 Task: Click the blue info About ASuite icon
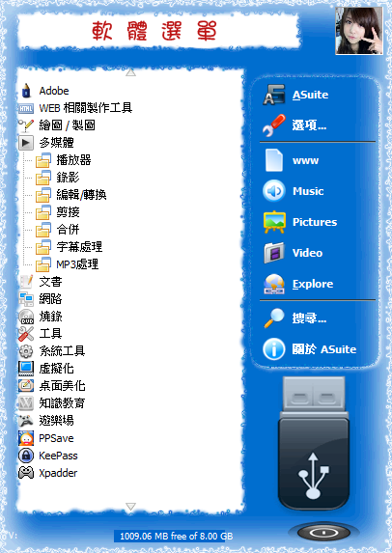click(x=274, y=349)
